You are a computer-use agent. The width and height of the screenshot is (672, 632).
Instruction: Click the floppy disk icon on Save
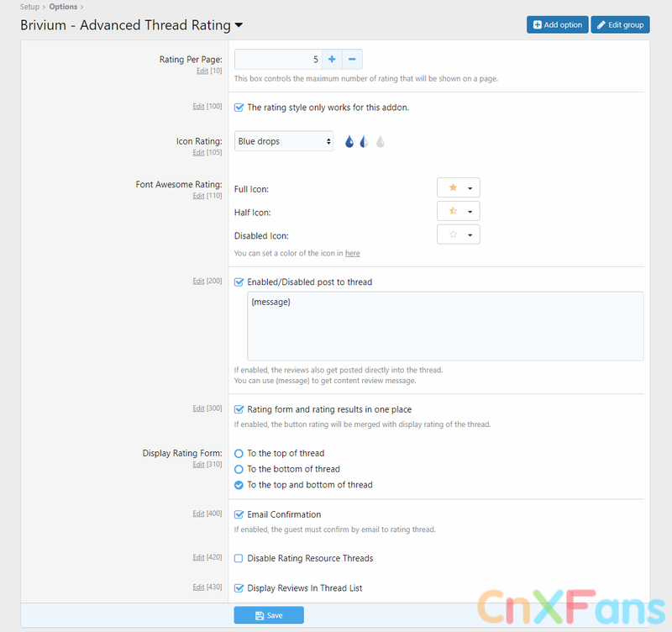click(x=260, y=616)
